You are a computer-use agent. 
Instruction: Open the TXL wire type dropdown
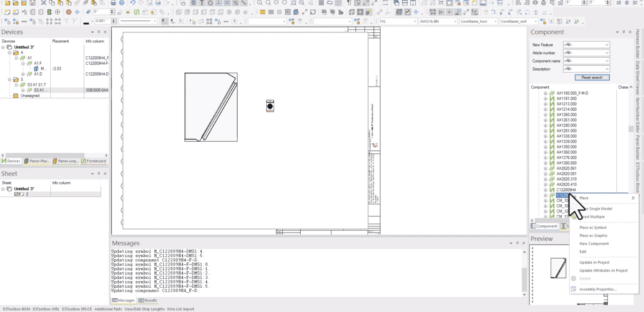click(415, 21)
